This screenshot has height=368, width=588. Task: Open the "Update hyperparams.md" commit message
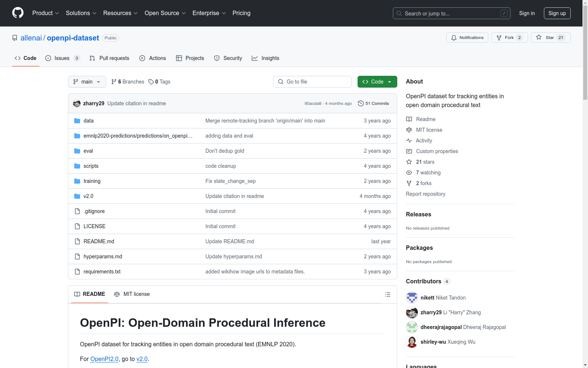234,256
